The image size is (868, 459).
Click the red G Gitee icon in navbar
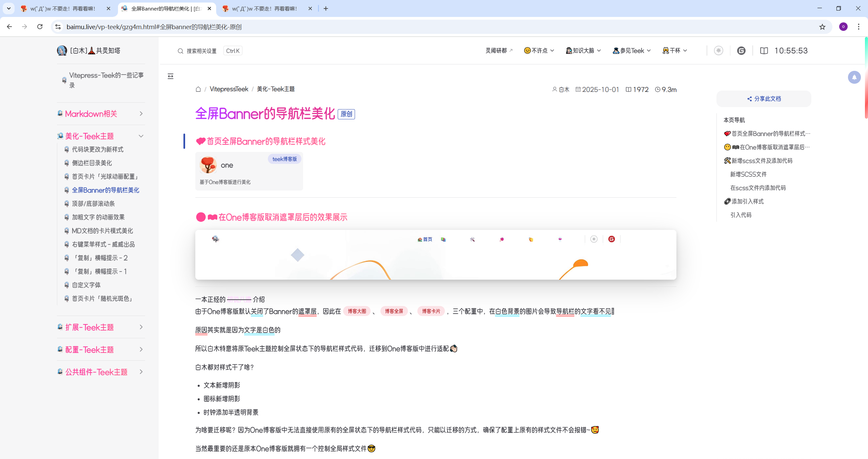(741, 51)
